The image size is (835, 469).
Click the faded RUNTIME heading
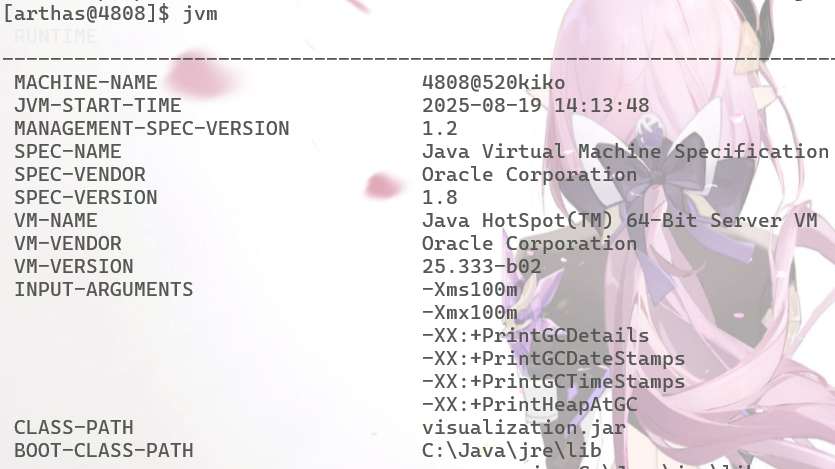[x=56, y=37]
